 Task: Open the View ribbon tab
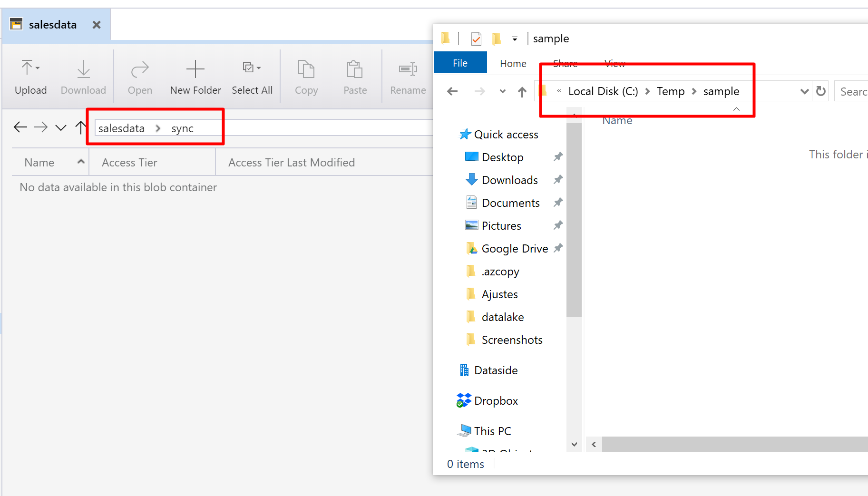coord(615,63)
